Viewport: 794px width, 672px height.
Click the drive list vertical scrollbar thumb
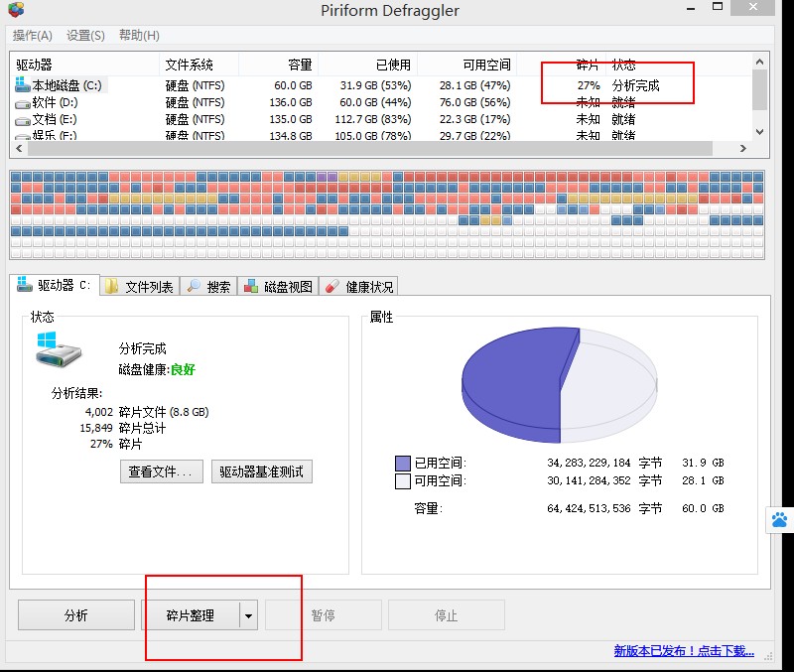coord(759,89)
